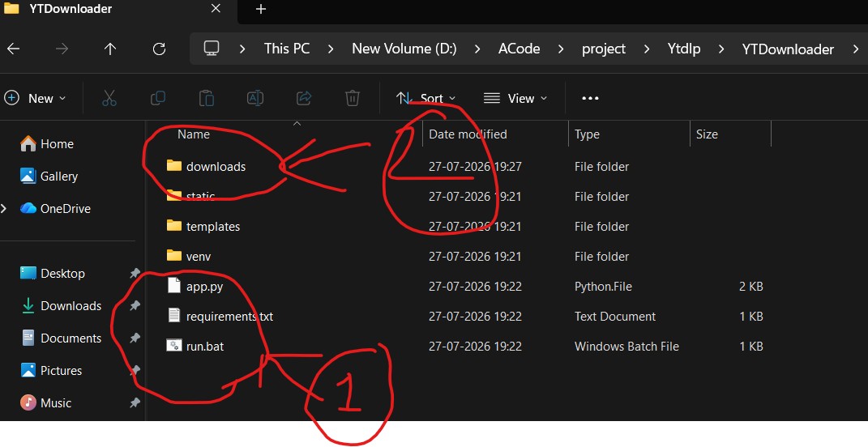868x447 pixels.
Task: Click ACode in breadcrumb path
Action: point(519,49)
